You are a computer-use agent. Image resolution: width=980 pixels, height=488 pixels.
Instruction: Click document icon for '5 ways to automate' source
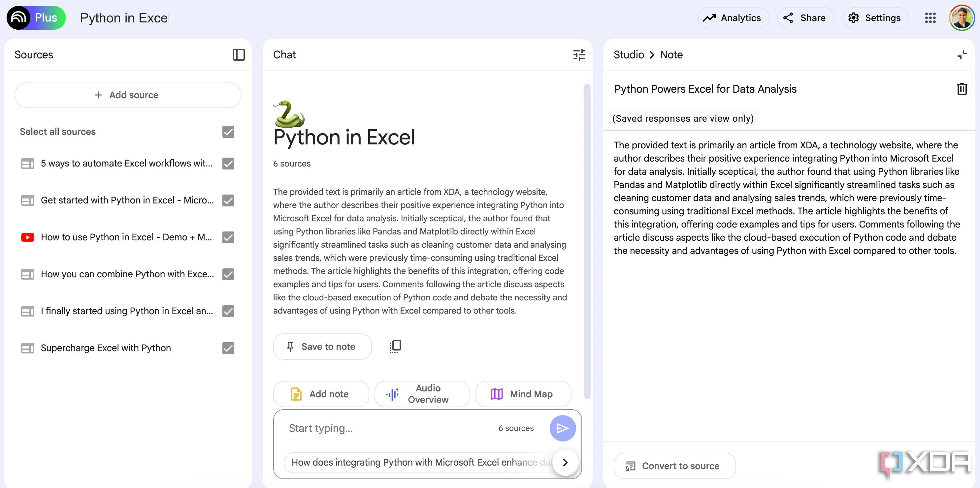coord(27,164)
